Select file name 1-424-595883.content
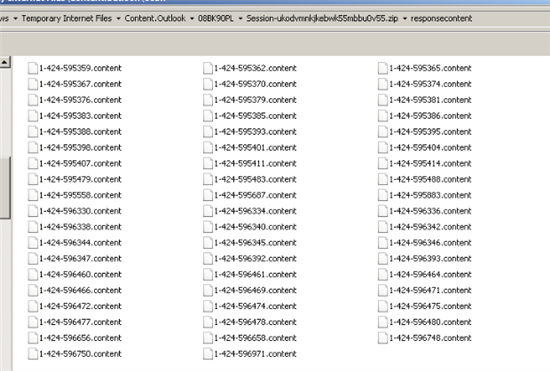The width and height of the screenshot is (550, 371). 430,195
